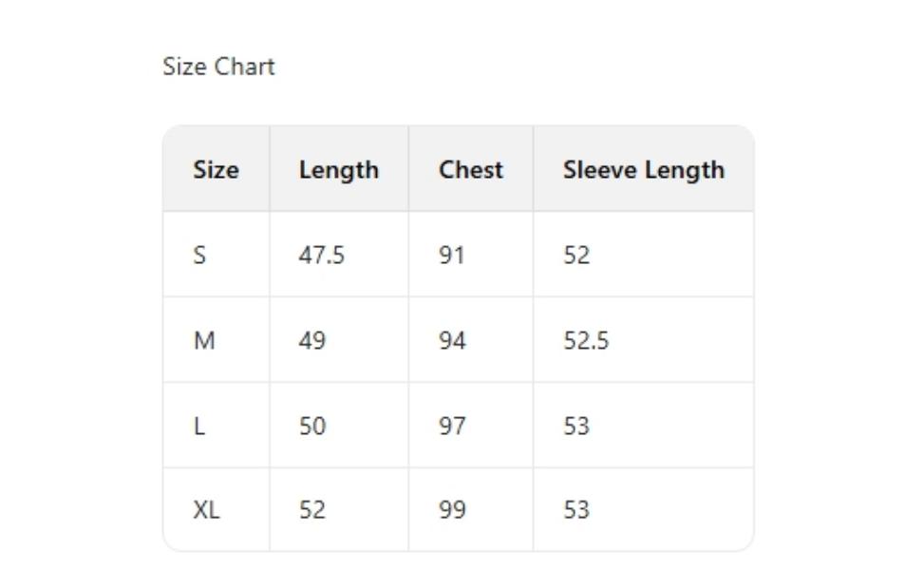924x570 pixels.
Task: Click the chest value 94 for size M
Action: [452, 340]
